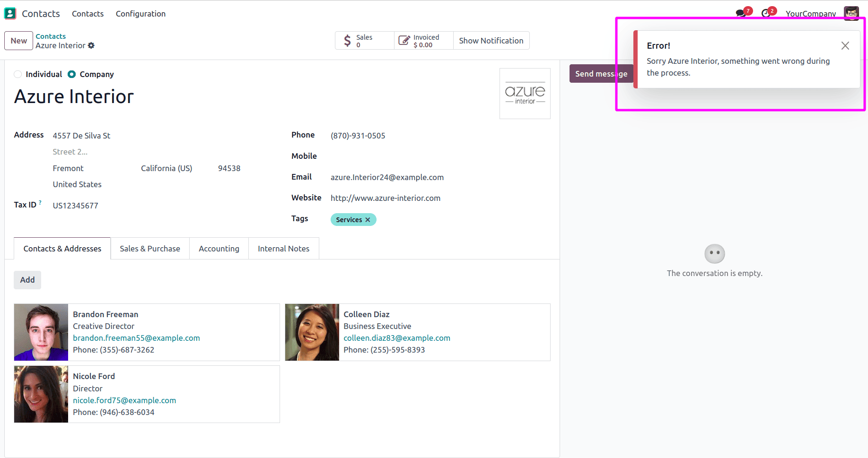The height and width of the screenshot is (458, 868).
Task: Click the Contacts app title
Action: tap(41, 14)
